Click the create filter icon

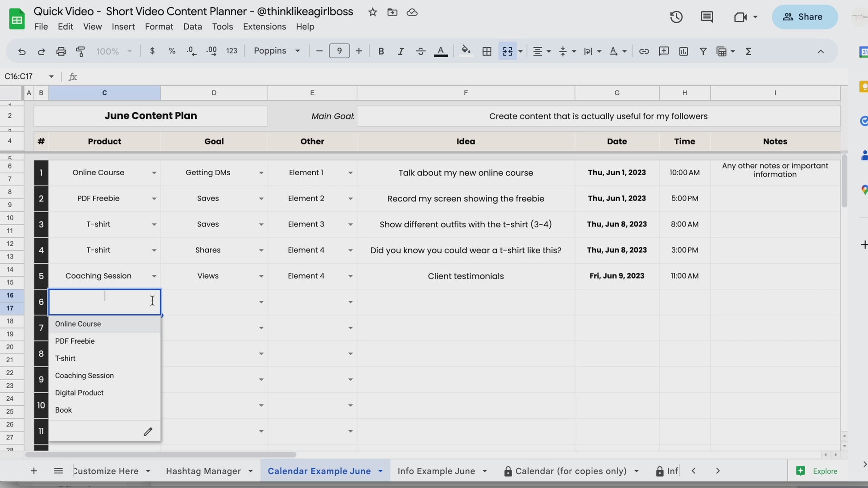point(703,51)
